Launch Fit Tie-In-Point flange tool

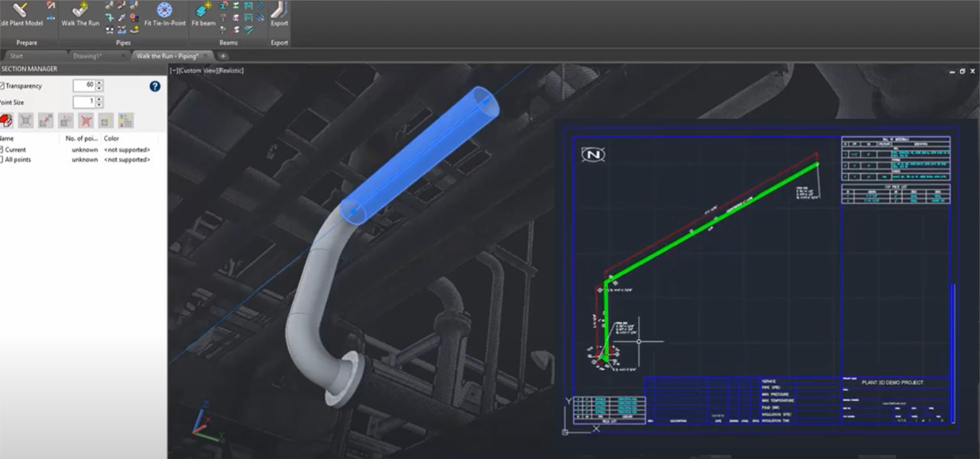(x=165, y=14)
